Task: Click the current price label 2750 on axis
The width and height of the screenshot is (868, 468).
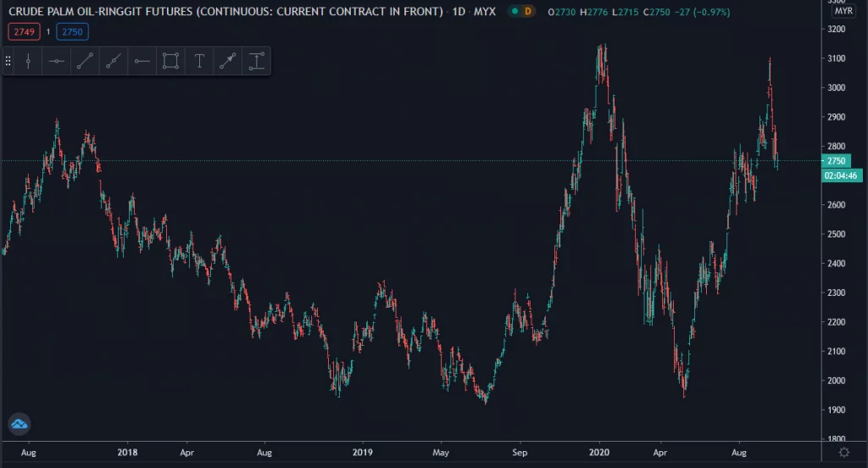Action: coord(836,161)
